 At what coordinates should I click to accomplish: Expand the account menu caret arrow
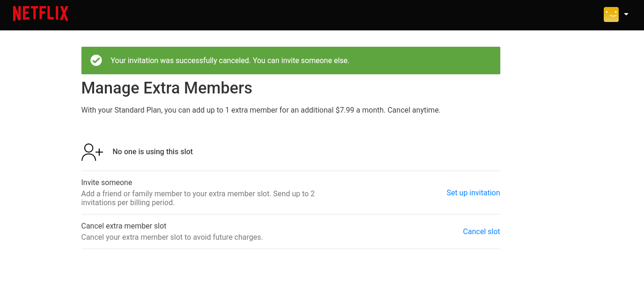point(626,14)
